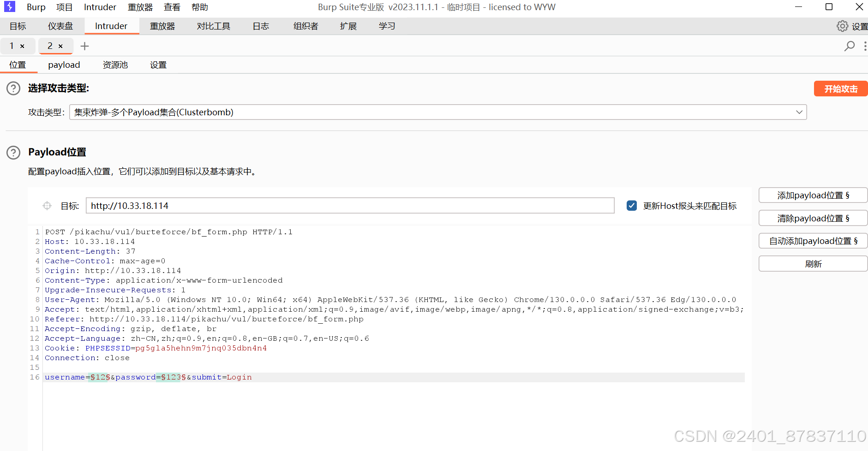The height and width of the screenshot is (451, 868).
Task: Switch to the 组织者 tab
Action: pos(305,26)
